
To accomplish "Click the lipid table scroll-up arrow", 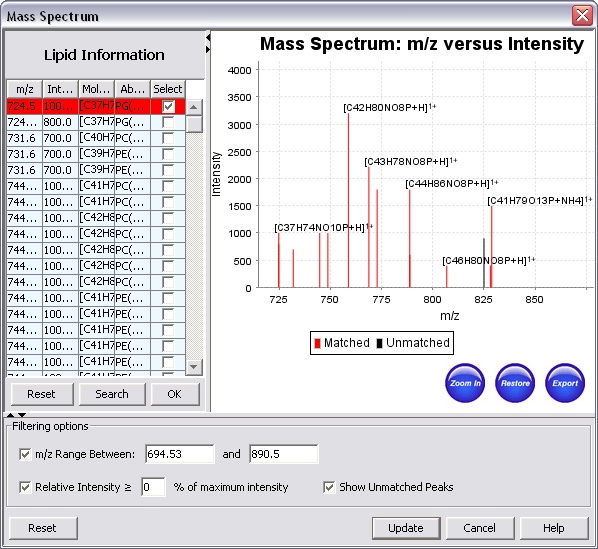I will click(194, 107).
